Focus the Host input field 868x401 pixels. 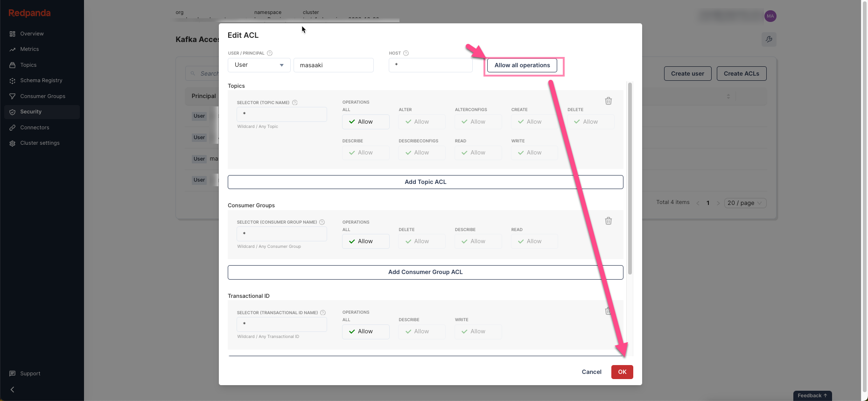pos(431,65)
